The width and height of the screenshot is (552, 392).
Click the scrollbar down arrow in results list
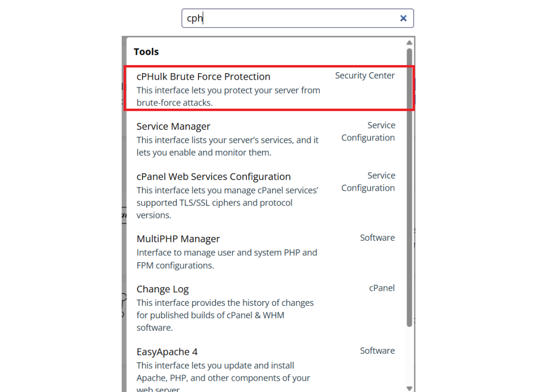[410, 388]
